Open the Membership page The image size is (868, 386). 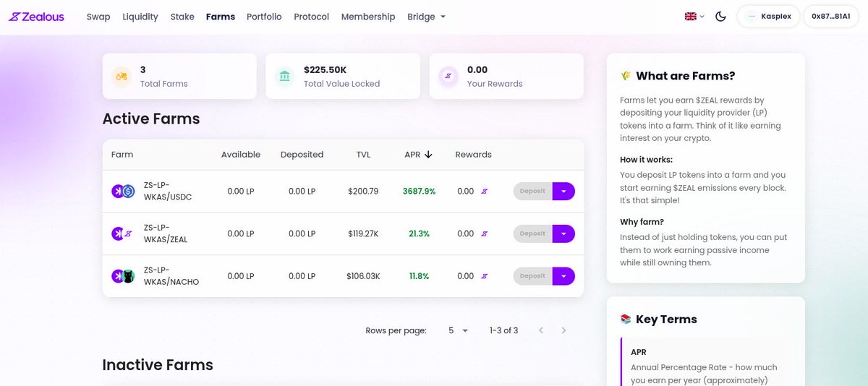(368, 17)
